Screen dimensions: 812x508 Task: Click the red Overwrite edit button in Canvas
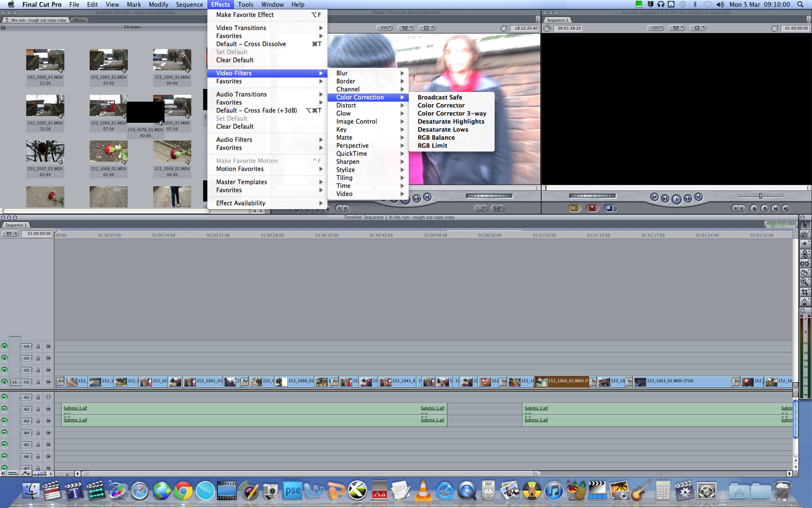coord(592,208)
